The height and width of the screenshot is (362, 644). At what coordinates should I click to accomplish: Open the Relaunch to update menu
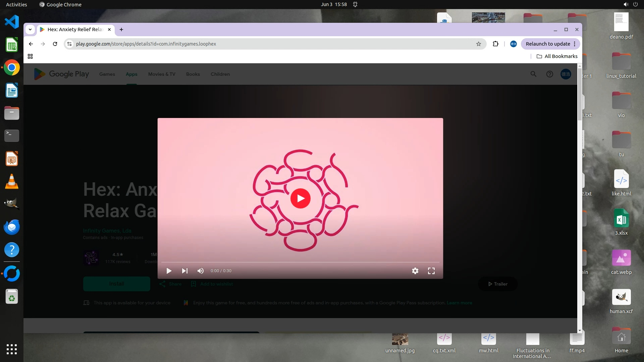[550, 44]
